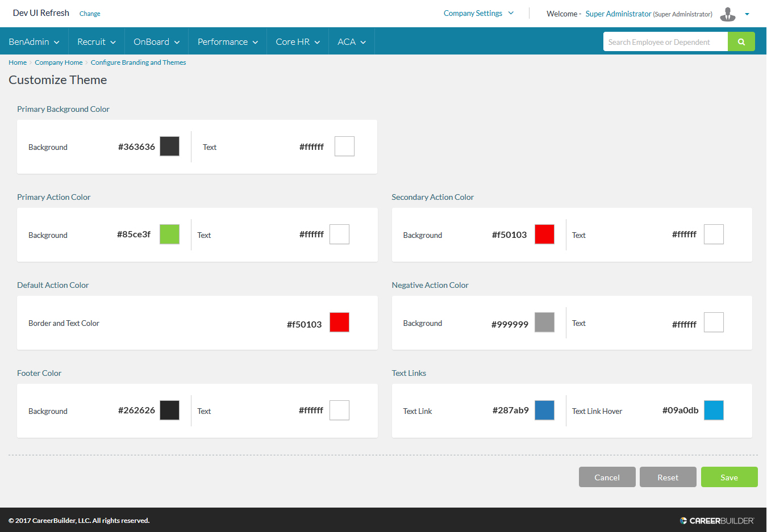The image size is (767, 532).
Task: Open the Core HR navigation menu
Action: pyautogui.click(x=298, y=42)
